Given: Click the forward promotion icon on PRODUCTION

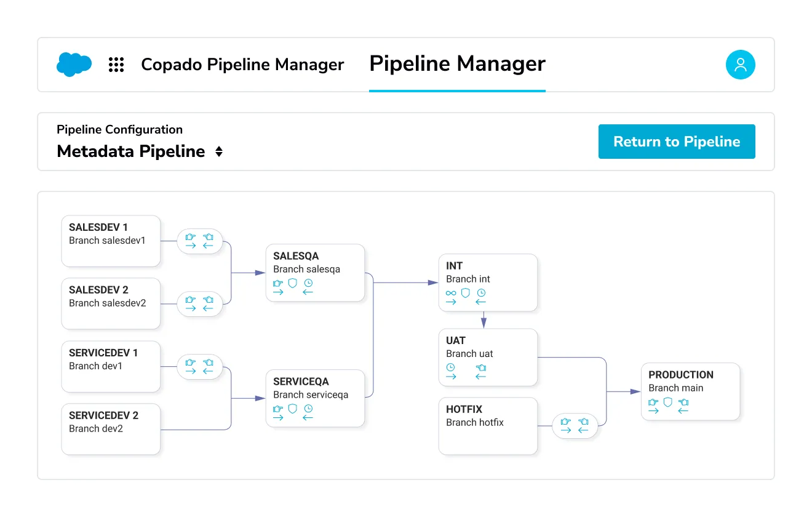Looking at the screenshot, I should click(653, 403).
